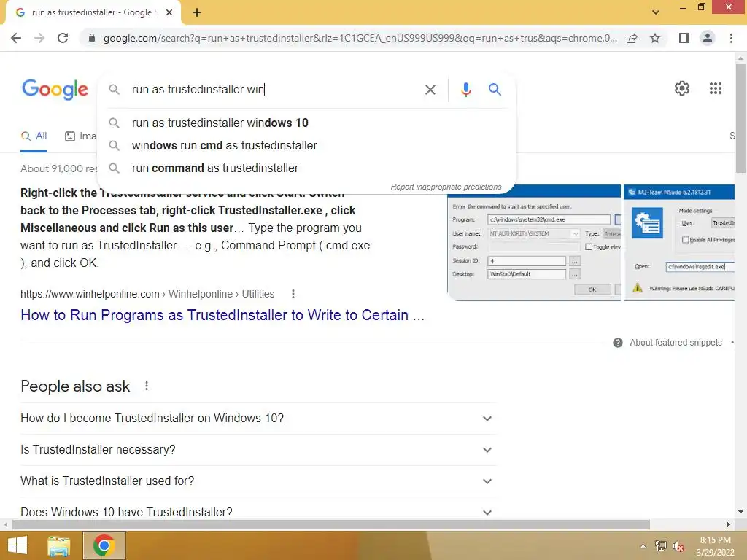This screenshot has width=747, height=560.
Task: Click the winhelponline.com breadcrumb URL
Action: click(147, 294)
